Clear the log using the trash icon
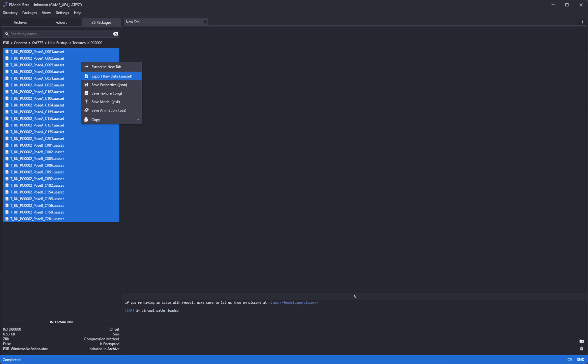The height and width of the screenshot is (364, 588). (582, 348)
